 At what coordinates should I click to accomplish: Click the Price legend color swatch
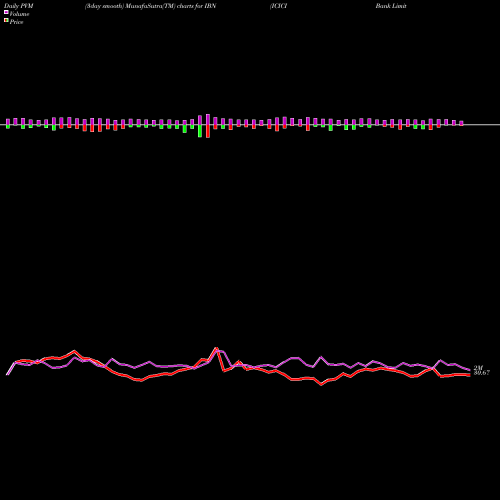[6, 21]
